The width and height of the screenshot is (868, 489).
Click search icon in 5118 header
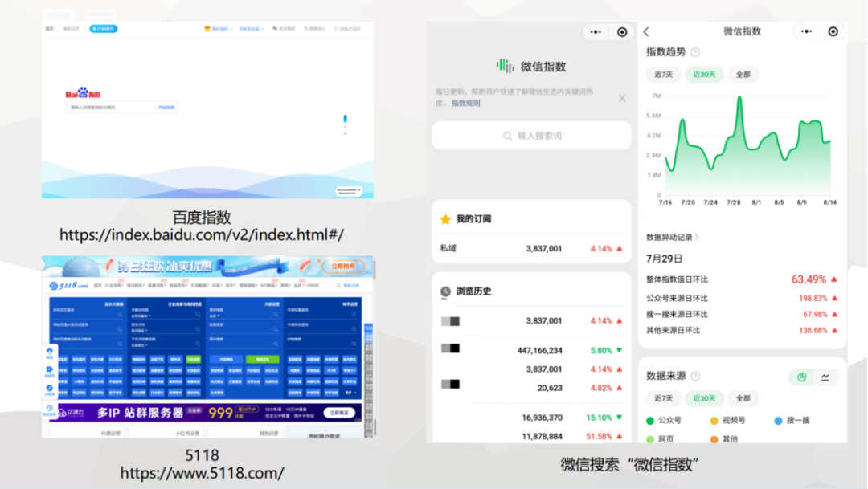coord(338,285)
